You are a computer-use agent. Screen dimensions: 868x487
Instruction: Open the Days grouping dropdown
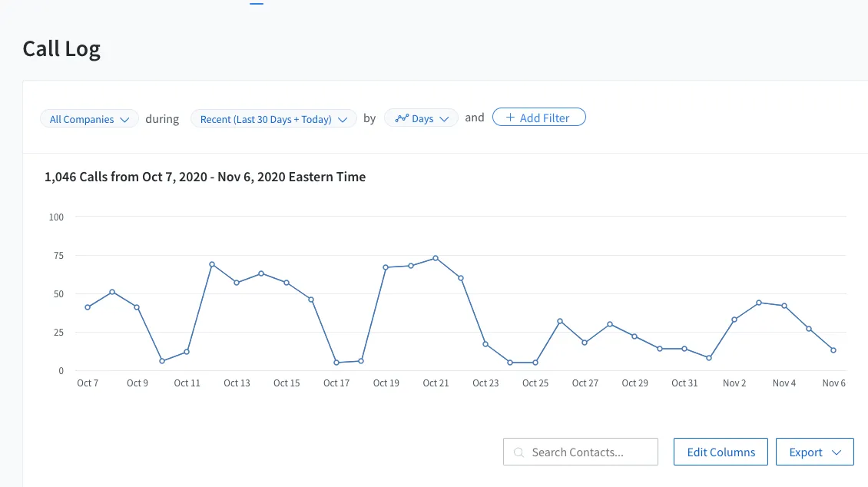click(422, 119)
